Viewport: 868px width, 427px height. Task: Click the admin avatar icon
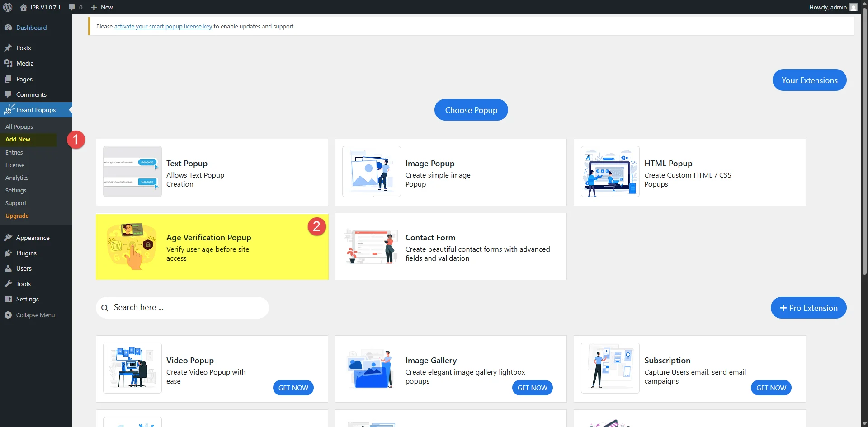click(x=854, y=7)
